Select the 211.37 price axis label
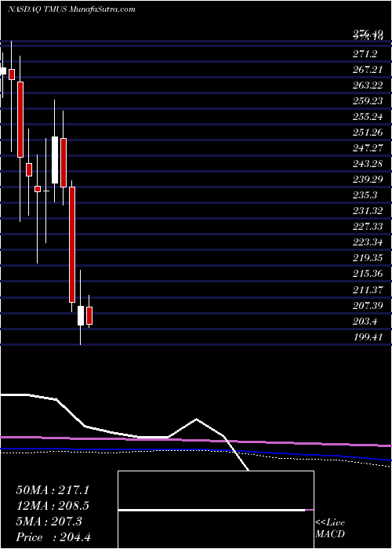 (367, 289)
